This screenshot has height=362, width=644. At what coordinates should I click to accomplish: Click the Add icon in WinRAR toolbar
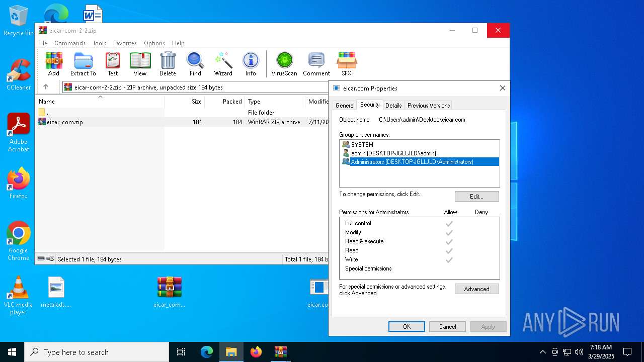click(x=54, y=64)
